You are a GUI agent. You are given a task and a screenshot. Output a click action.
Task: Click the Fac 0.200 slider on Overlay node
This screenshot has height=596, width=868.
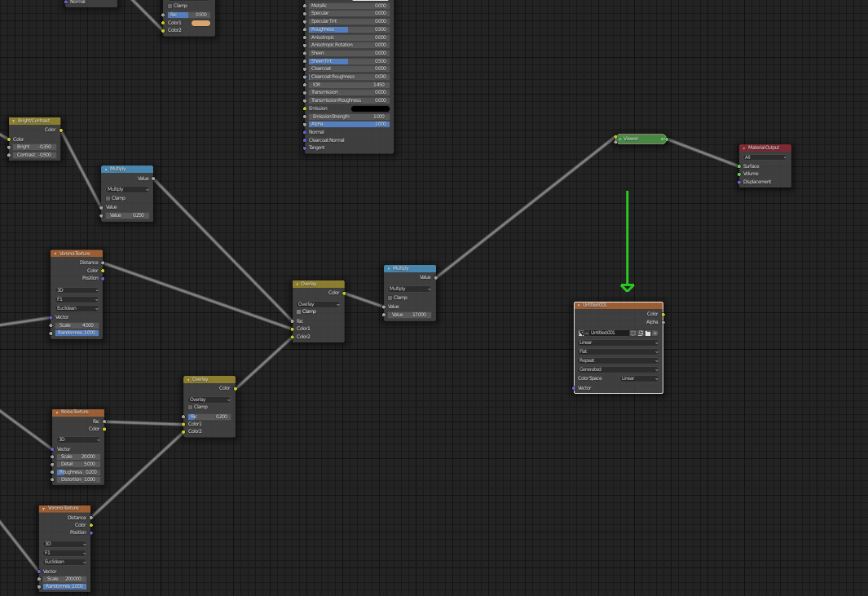pos(209,417)
